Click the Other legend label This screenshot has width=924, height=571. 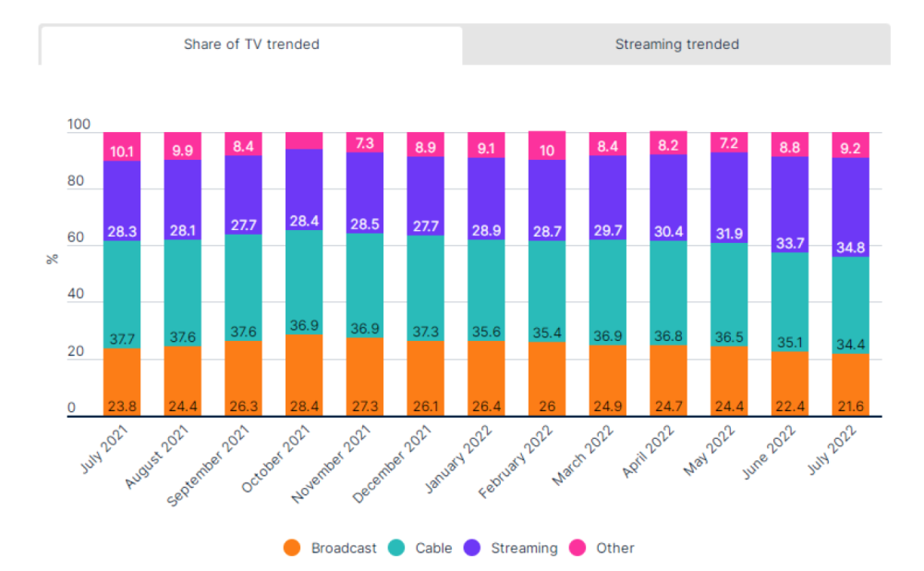click(x=615, y=548)
